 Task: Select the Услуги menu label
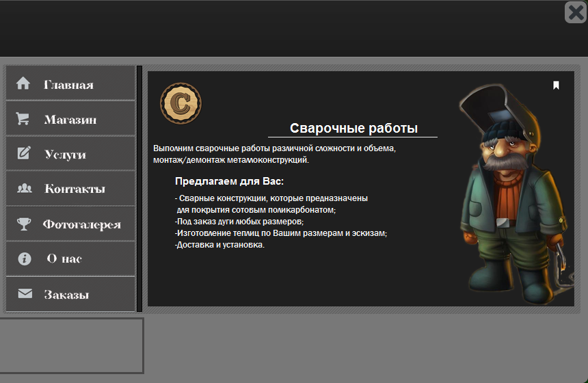pyautogui.click(x=65, y=155)
